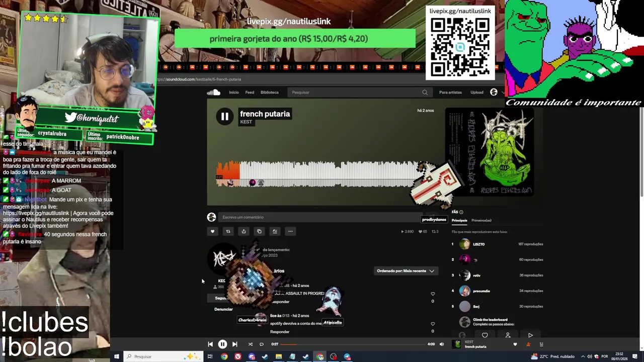Open the LISZTO fan profile
This screenshot has height=362, width=644.
click(478, 244)
